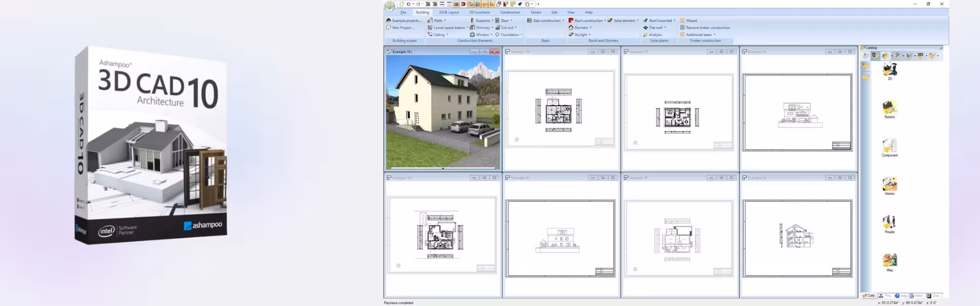Click the globe catalog toolbar icon

(x=909, y=56)
